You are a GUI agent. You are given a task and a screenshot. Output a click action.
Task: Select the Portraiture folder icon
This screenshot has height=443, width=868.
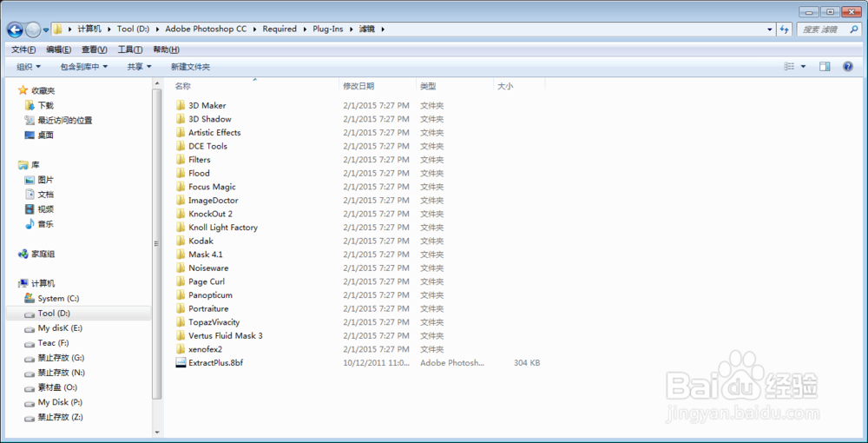[x=181, y=308]
